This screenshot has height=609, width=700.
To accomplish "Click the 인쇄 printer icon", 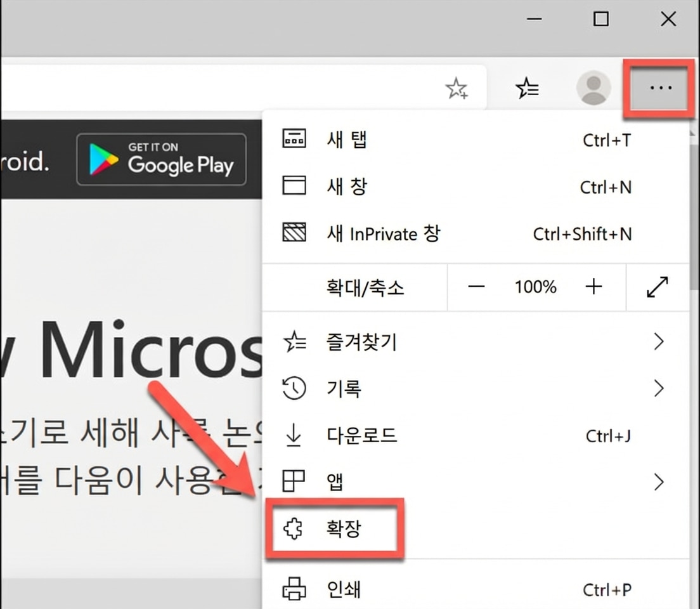I will tap(294, 589).
